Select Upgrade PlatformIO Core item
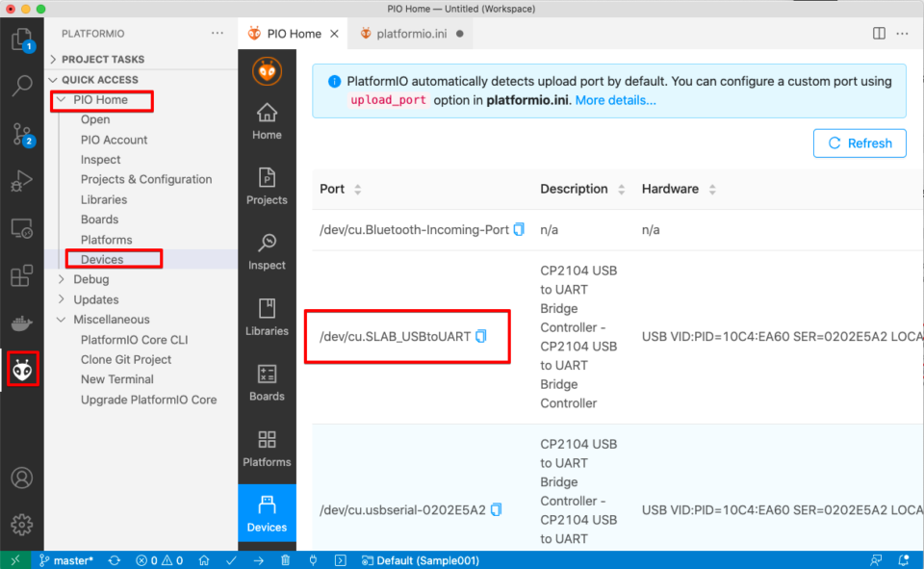924x569 pixels. pos(148,400)
